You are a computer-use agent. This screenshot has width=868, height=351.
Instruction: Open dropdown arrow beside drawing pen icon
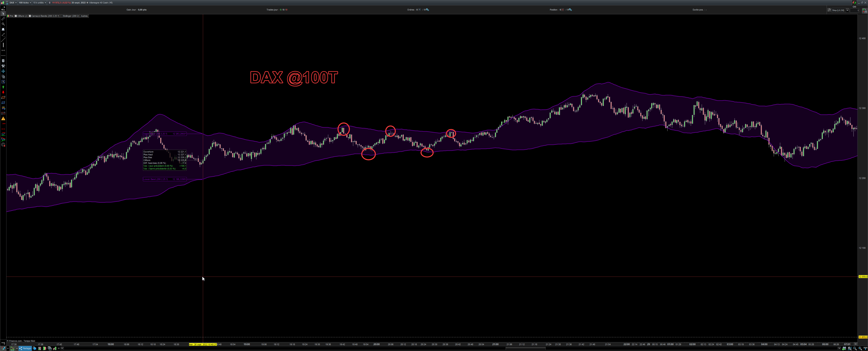[x=8, y=348]
